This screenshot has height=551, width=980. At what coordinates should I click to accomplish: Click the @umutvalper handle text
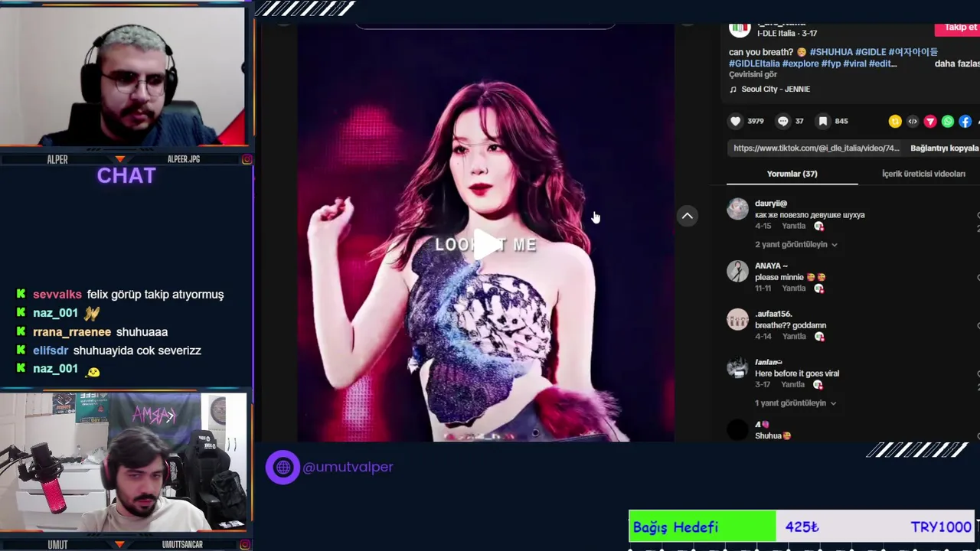[x=348, y=467]
